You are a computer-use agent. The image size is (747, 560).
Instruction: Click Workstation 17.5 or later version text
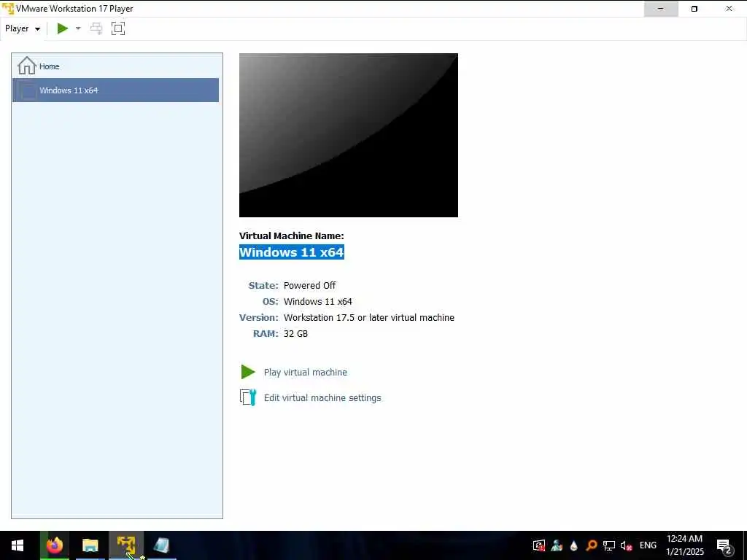pyautogui.click(x=368, y=318)
